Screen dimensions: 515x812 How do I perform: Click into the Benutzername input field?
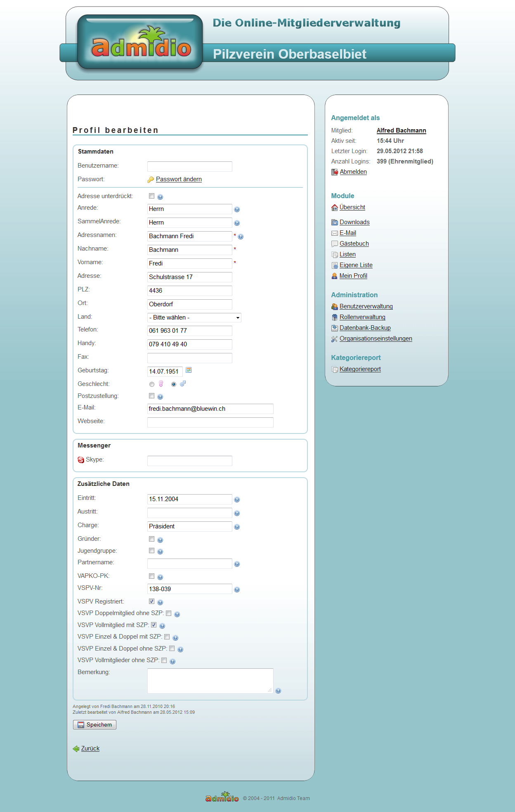click(x=189, y=166)
